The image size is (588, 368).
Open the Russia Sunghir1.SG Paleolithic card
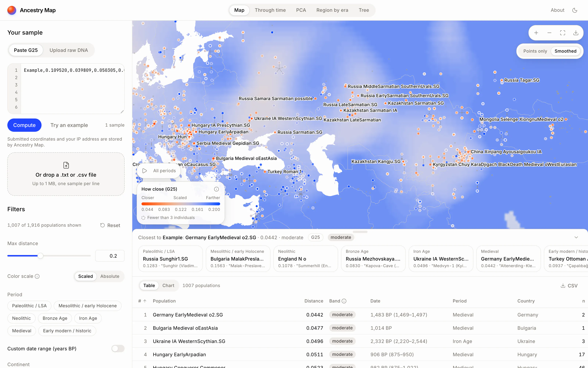[x=170, y=259]
